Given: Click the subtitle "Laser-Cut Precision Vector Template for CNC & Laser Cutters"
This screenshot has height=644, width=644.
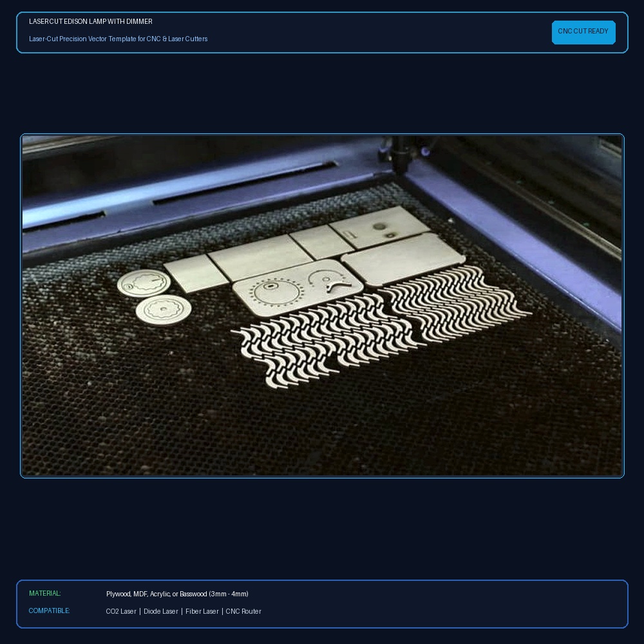Looking at the screenshot, I should click(x=118, y=39).
